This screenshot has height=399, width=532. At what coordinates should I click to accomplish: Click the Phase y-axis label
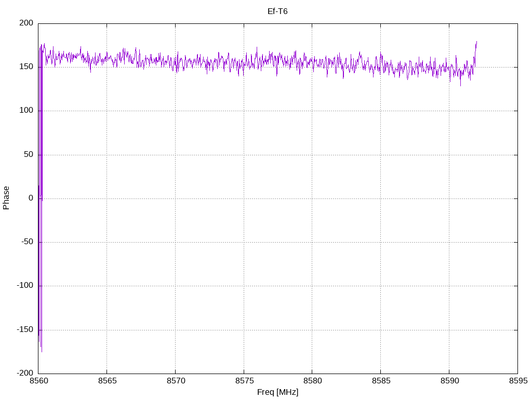pos(6,198)
